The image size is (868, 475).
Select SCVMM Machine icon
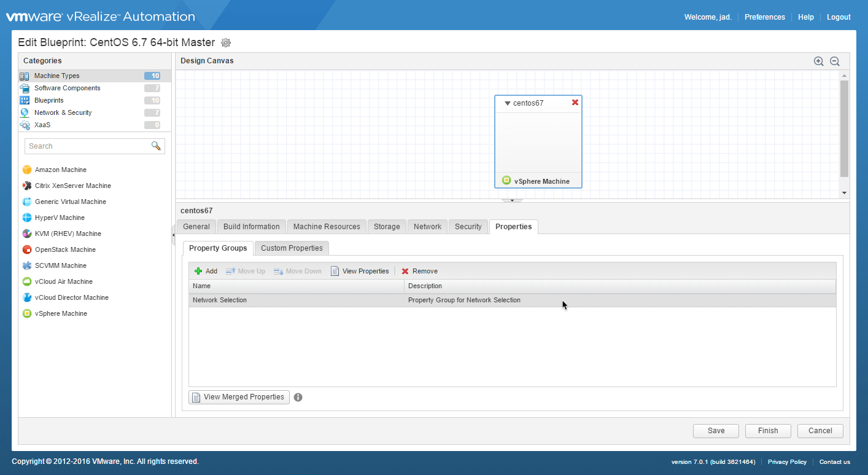tap(27, 265)
